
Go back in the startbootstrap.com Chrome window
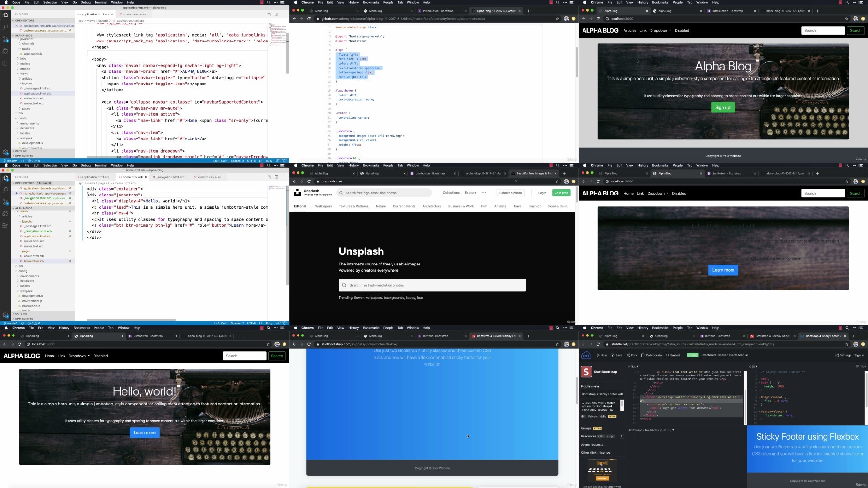pos(294,344)
